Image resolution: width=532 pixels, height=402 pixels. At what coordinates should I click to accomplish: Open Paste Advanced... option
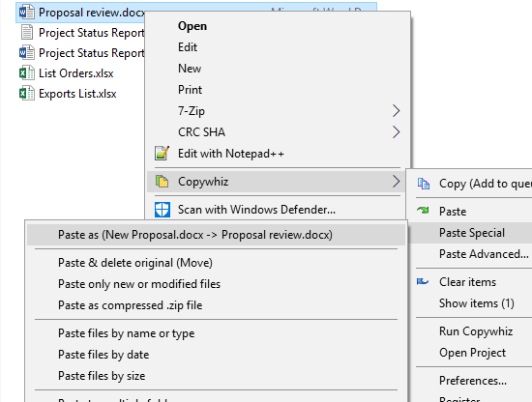click(470, 254)
